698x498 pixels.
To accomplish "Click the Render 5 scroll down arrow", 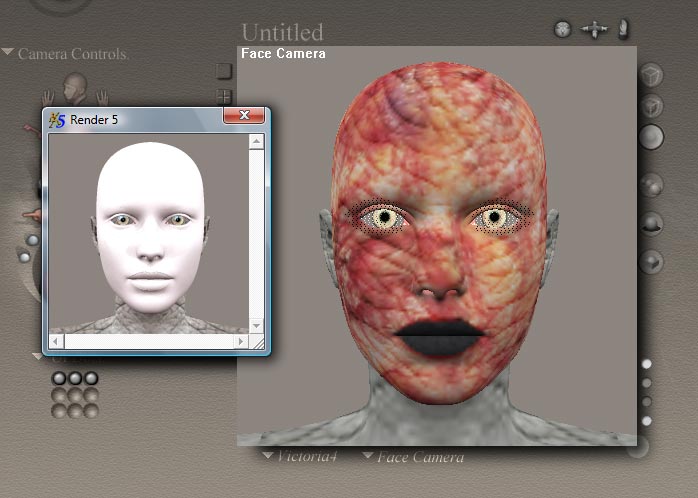I will coord(256,325).
